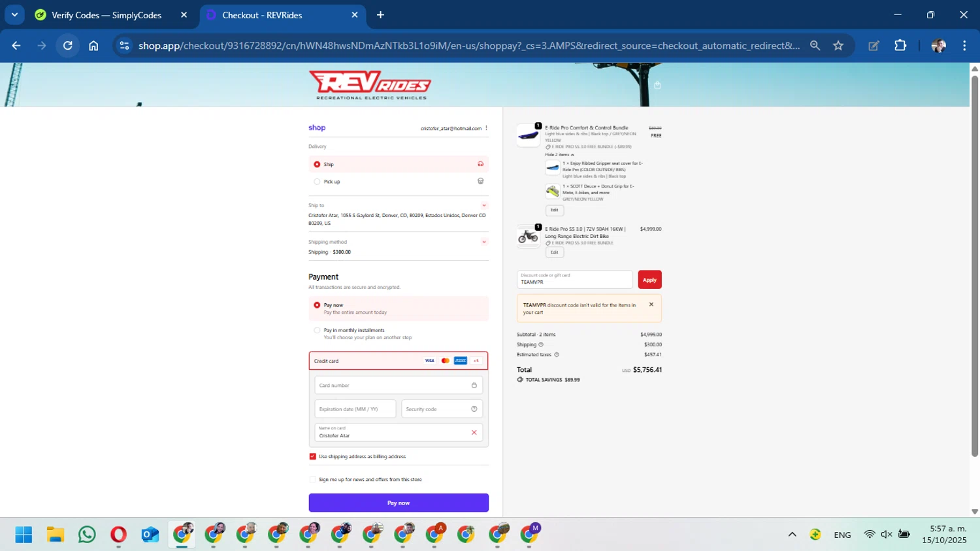Open the browser home button
The height and width of the screenshot is (551, 980).
click(93, 46)
